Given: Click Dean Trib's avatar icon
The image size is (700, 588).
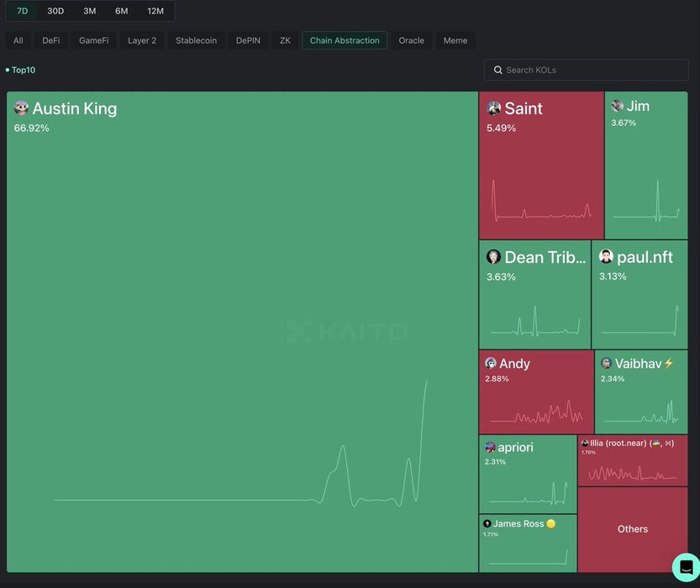Looking at the screenshot, I should [493, 257].
